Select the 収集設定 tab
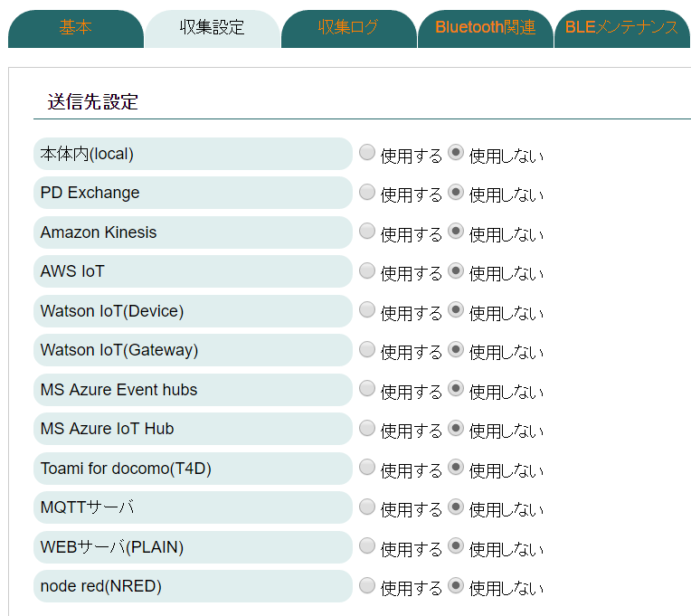This screenshot has width=691, height=616. click(213, 28)
